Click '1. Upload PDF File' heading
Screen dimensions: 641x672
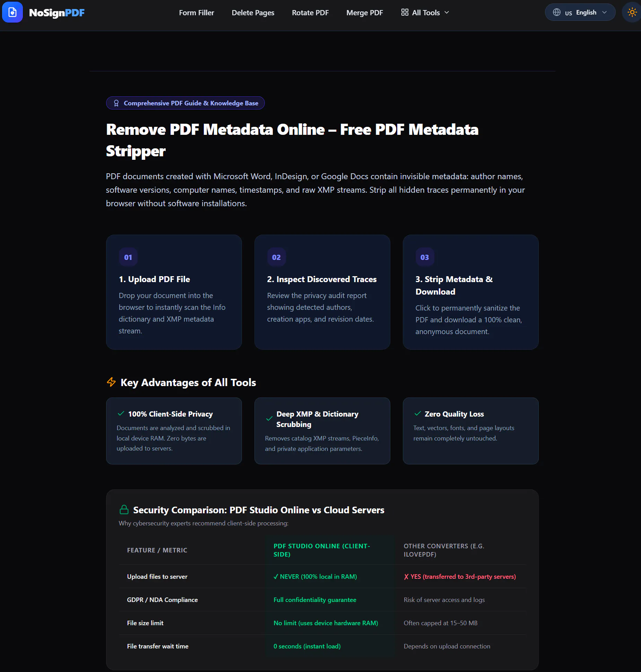[154, 279]
